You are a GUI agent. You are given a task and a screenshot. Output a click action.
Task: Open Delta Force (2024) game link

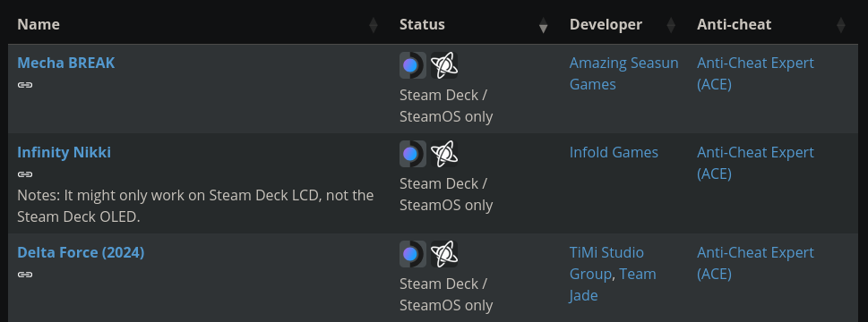pyautogui.click(x=81, y=252)
